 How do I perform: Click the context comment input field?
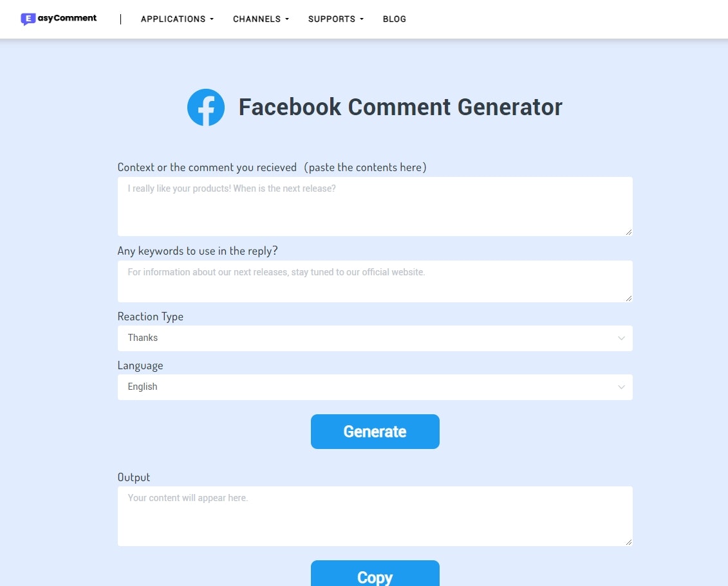point(375,206)
